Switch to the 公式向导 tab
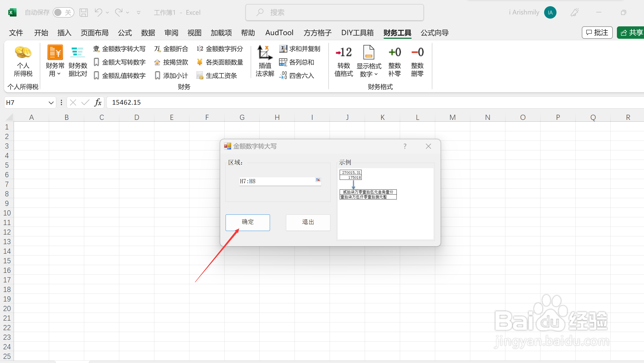644x363 pixels. tap(435, 33)
